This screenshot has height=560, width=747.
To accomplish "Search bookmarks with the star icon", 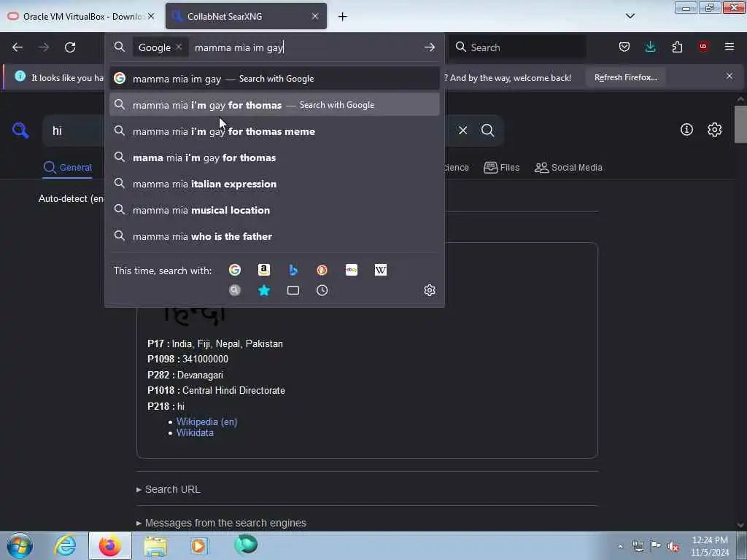I will click(264, 290).
